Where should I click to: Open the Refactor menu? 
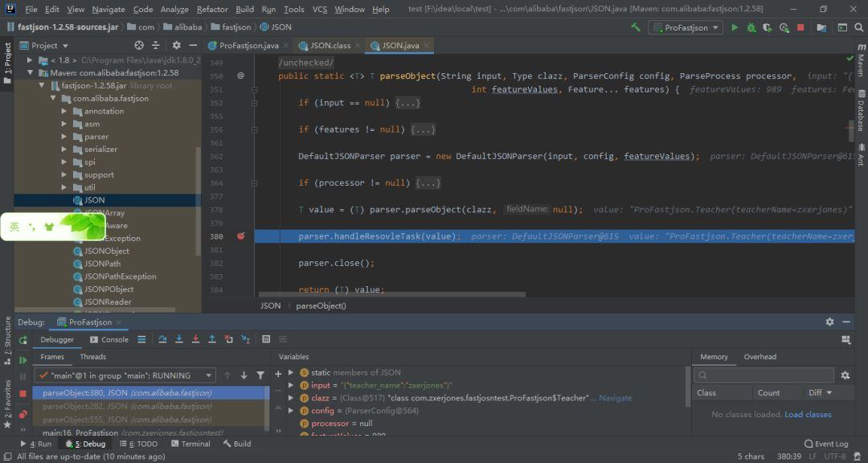(x=212, y=9)
